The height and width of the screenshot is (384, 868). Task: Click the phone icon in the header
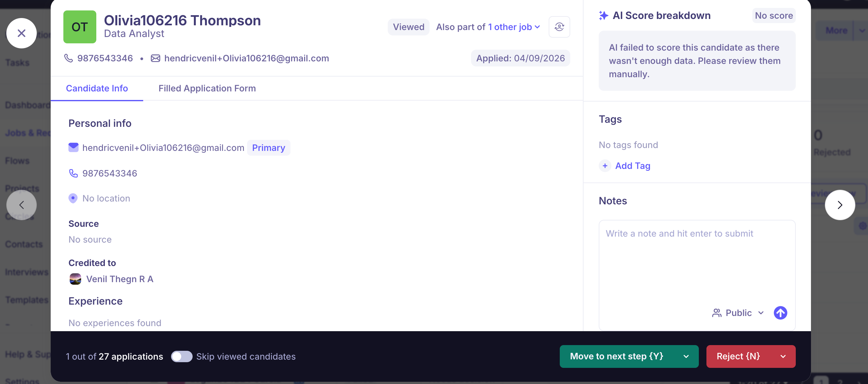pyautogui.click(x=68, y=58)
